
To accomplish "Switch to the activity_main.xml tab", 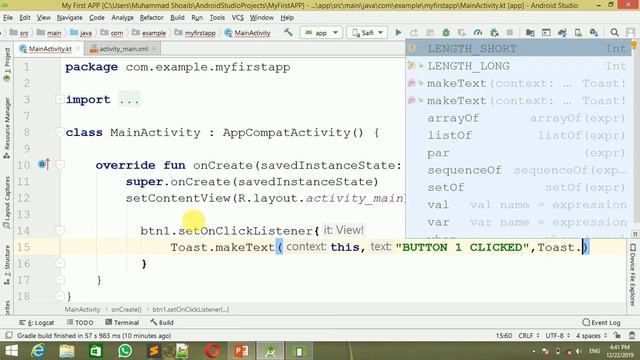I will 123,49.
